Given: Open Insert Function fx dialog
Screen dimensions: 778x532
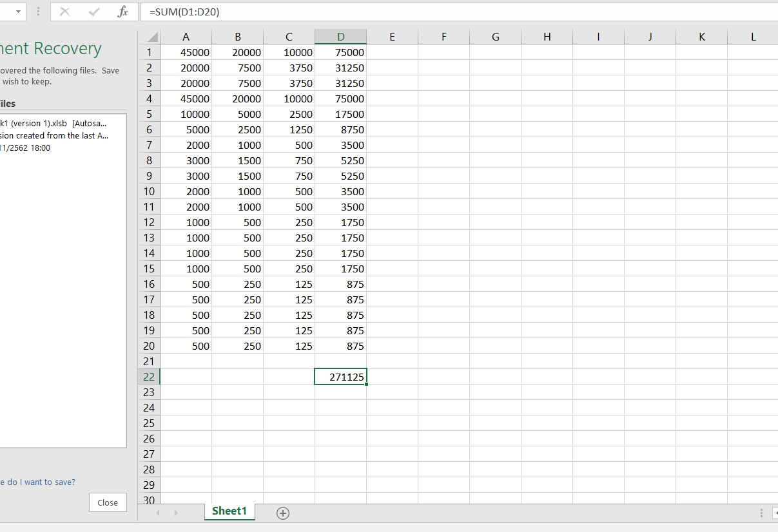Looking at the screenshot, I should click(122, 12).
